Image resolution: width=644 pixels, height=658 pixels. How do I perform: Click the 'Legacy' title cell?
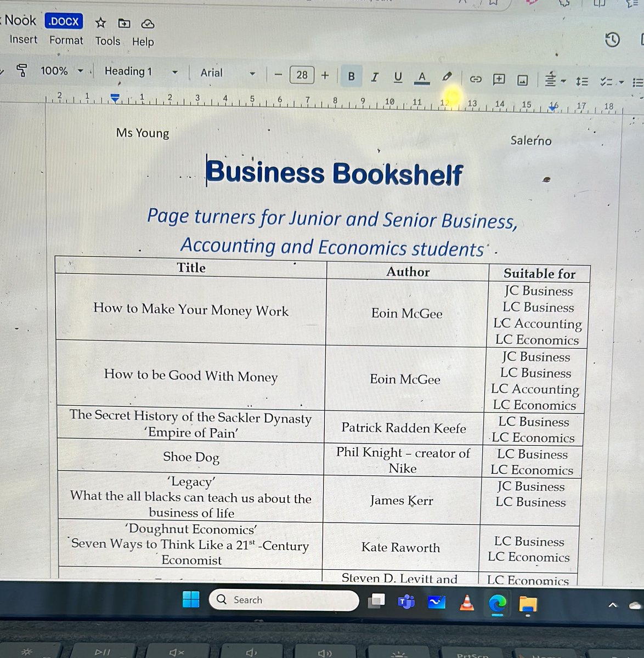point(190,497)
